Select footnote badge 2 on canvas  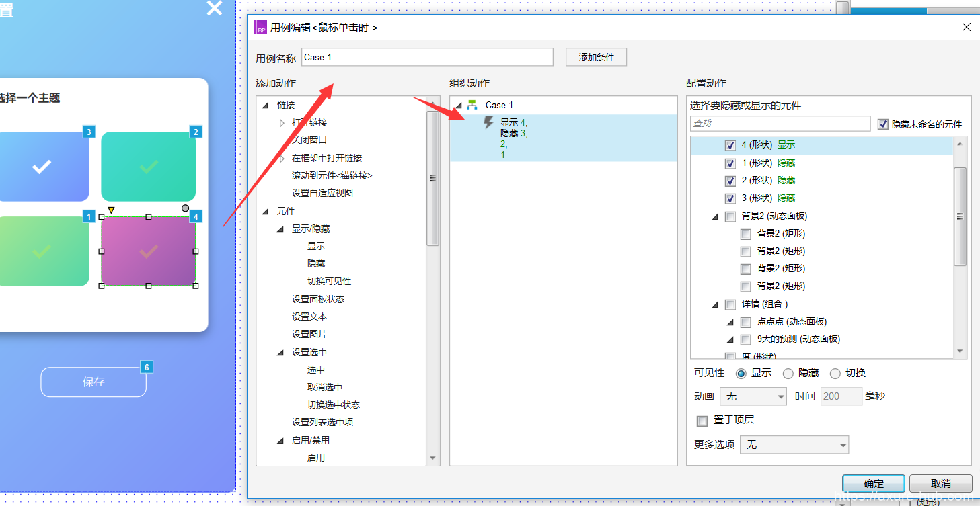click(196, 132)
